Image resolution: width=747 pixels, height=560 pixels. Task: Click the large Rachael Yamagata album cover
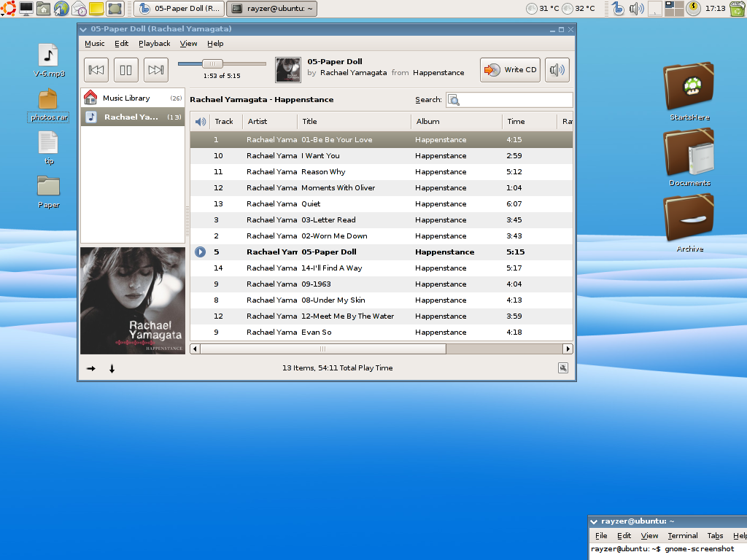point(133,300)
